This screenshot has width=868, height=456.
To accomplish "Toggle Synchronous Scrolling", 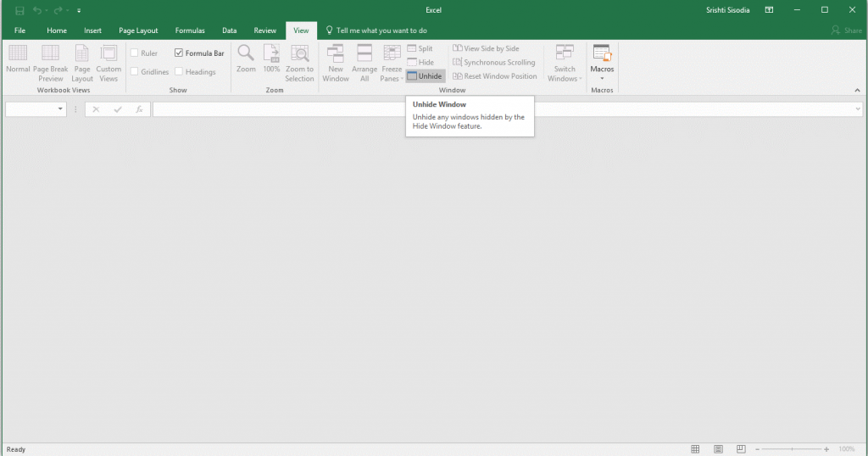I will click(x=494, y=63).
